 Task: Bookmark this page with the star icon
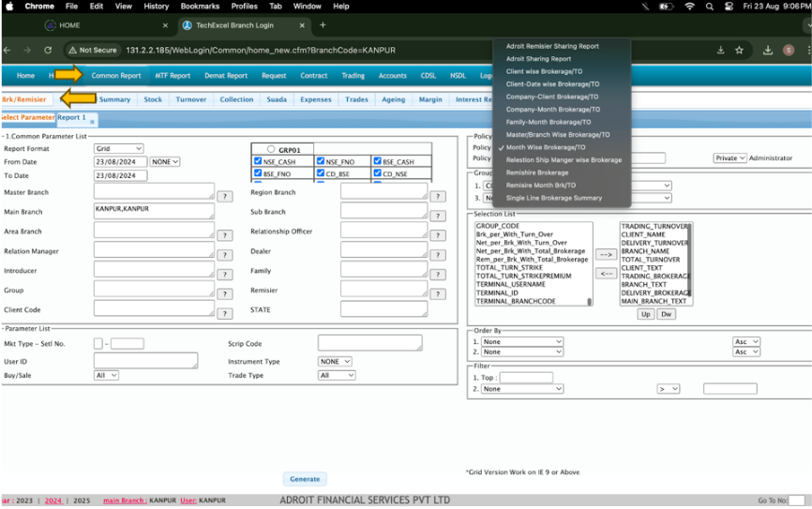pyautogui.click(x=739, y=50)
